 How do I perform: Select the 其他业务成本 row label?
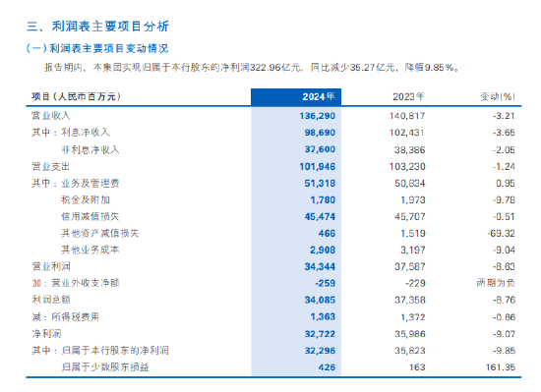(x=90, y=250)
